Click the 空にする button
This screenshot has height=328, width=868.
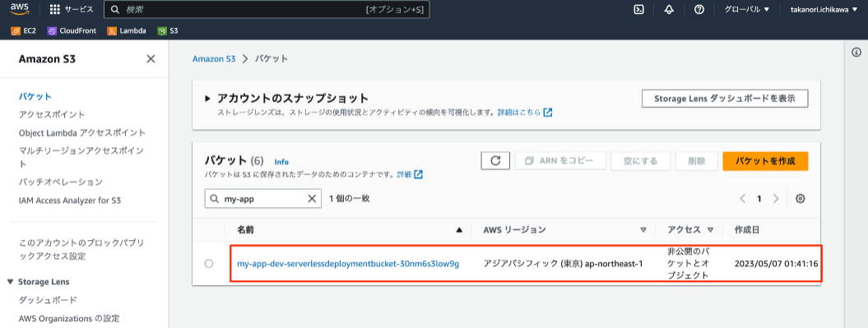(x=640, y=161)
